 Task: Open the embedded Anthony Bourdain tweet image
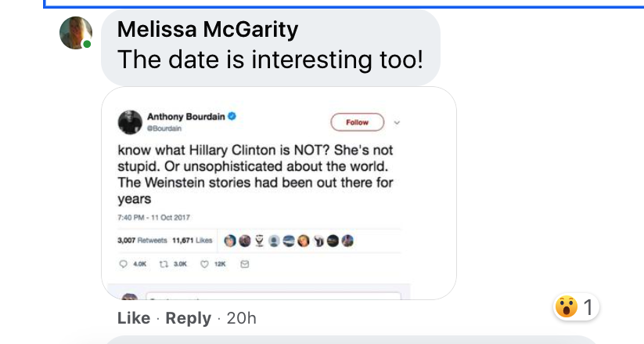click(279, 193)
